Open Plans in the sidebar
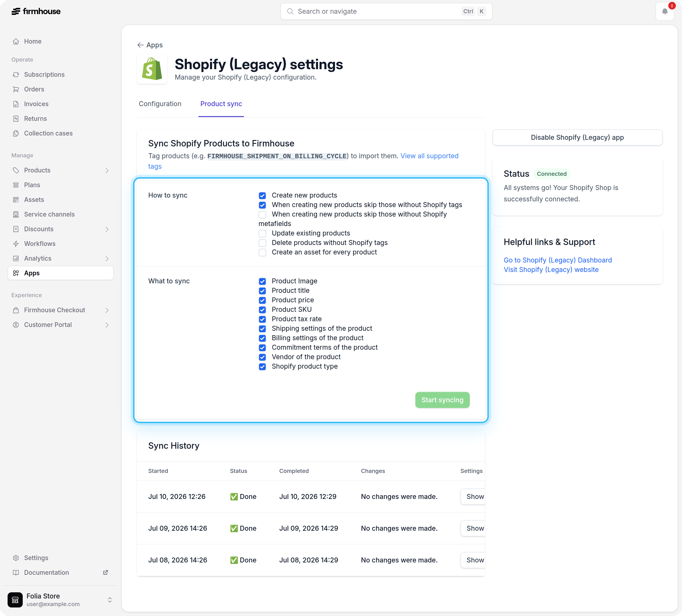This screenshot has height=616, width=682. coord(61,185)
